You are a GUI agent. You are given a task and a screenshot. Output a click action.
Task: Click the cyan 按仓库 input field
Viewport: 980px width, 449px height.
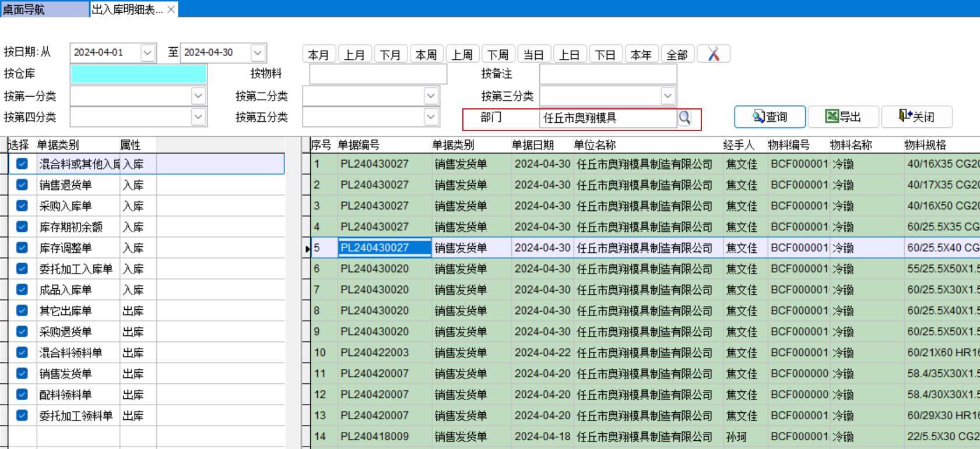138,74
